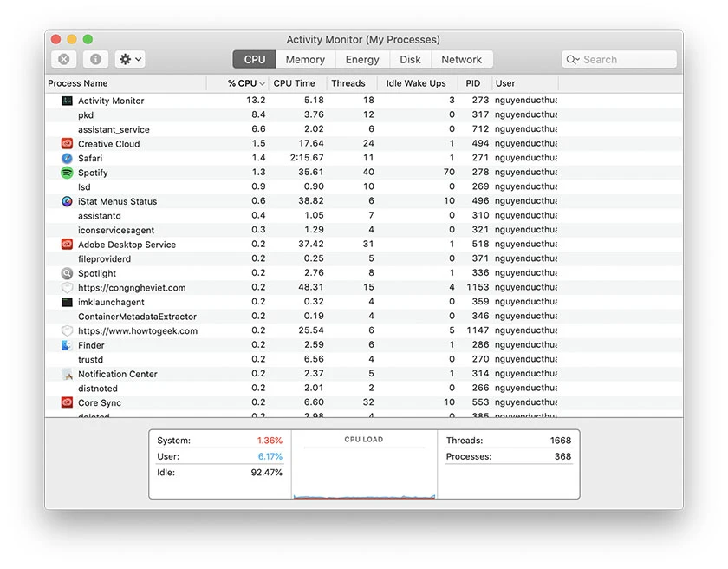Click the CPU LOAD graph
Image resolution: width=728 pixels, height=569 pixels.
pos(364,465)
